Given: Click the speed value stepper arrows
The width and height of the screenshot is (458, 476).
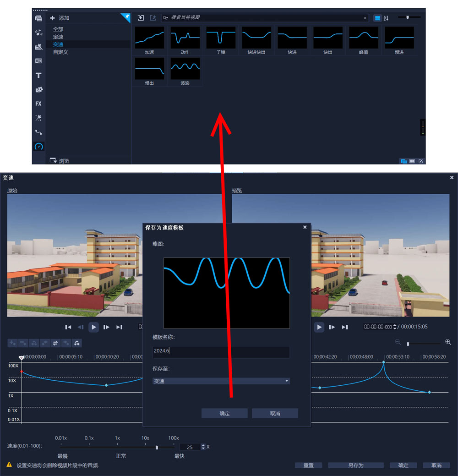Looking at the screenshot, I should pos(202,447).
